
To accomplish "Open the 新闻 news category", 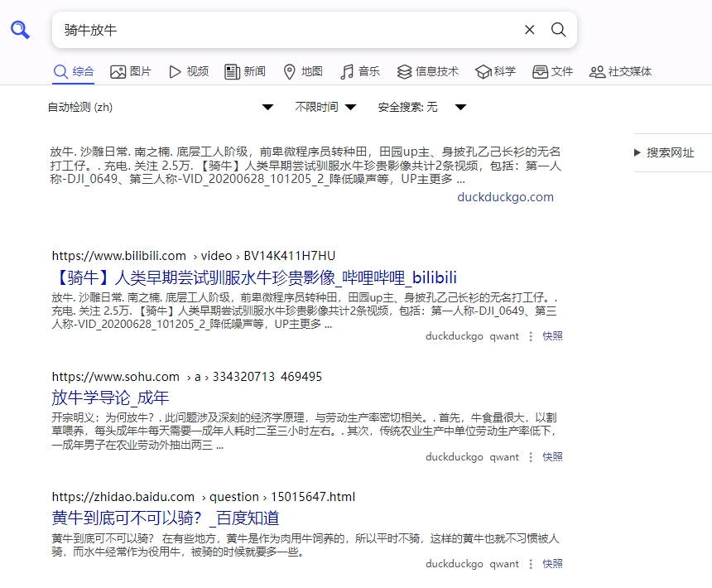I will coord(245,72).
